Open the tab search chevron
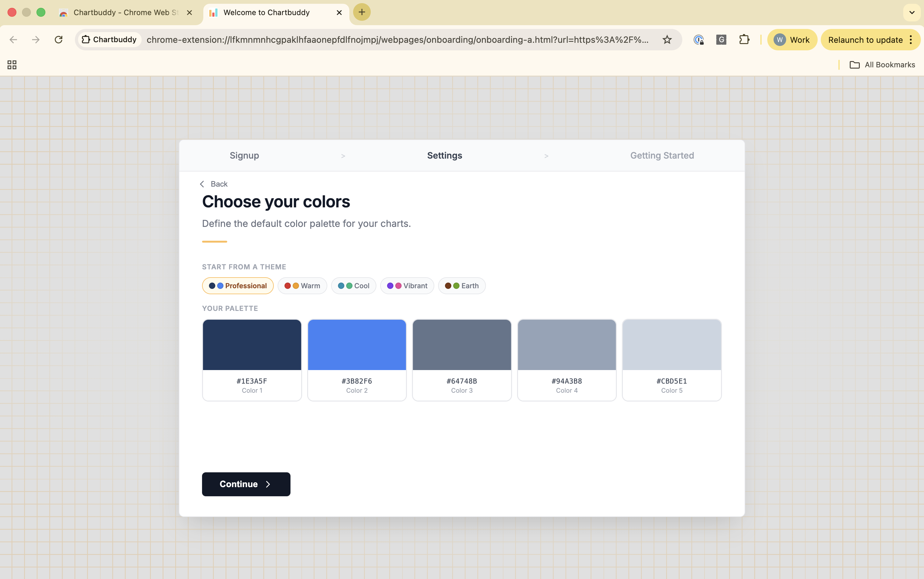This screenshot has width=924, height=579. (x=911, y=12)
